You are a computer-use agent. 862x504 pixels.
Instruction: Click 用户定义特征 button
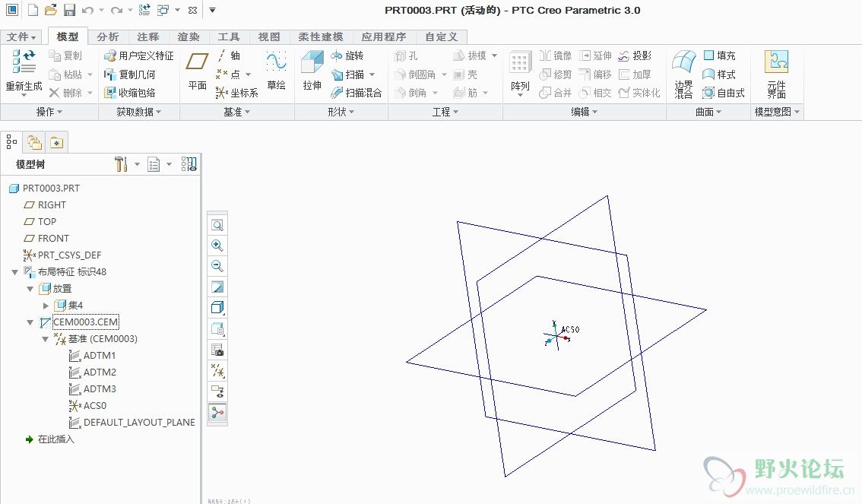pos(139,55)
